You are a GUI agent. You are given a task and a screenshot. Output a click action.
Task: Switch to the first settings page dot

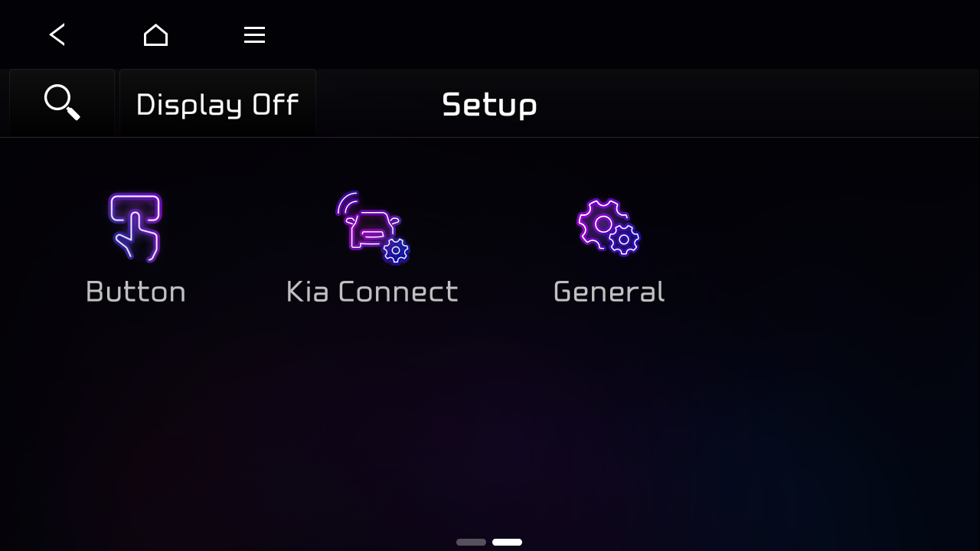click(471, 541)
